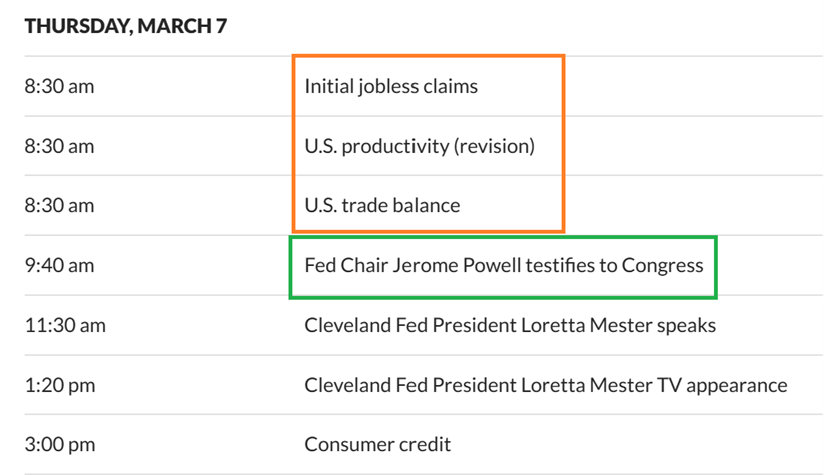Image resolution: width=824 pixels, height=475 pixels.
Task: Select the 9:40 am time cell
Action: [59, 266]
